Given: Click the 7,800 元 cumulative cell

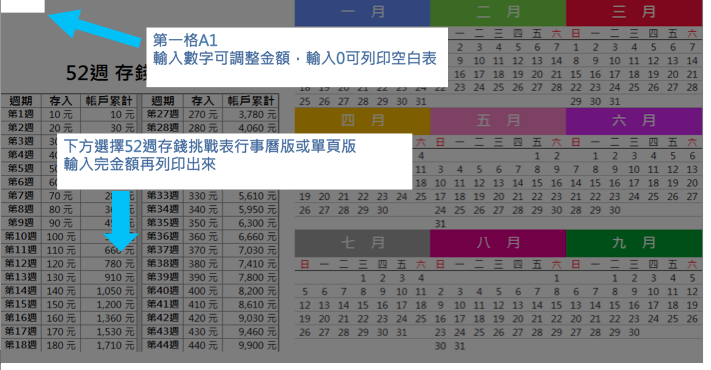Looking at the screenshot, I should click(250, 278).
